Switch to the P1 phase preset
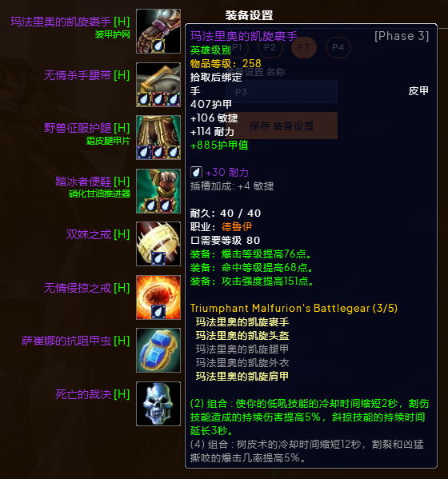Screen dimensions: 448x479 (x=237, y=47)
